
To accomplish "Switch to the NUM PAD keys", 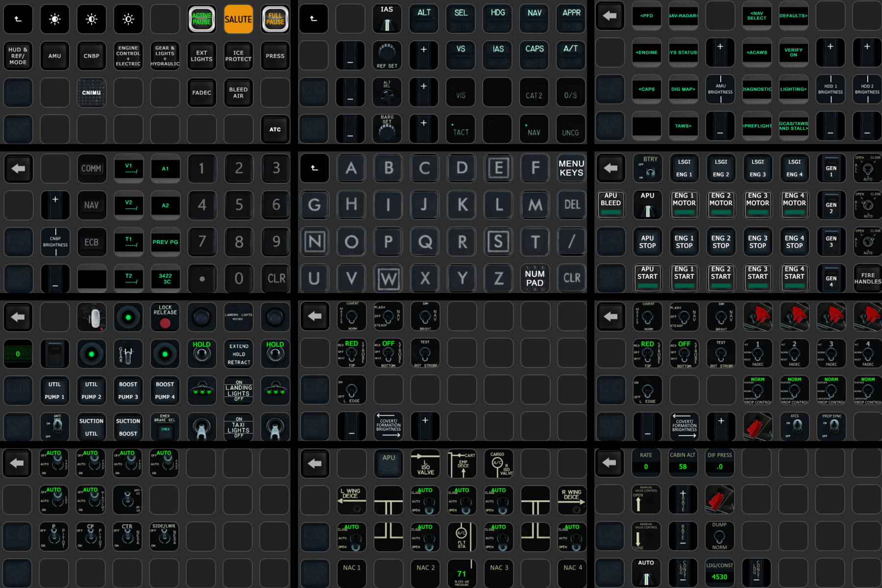I will 535,278.
